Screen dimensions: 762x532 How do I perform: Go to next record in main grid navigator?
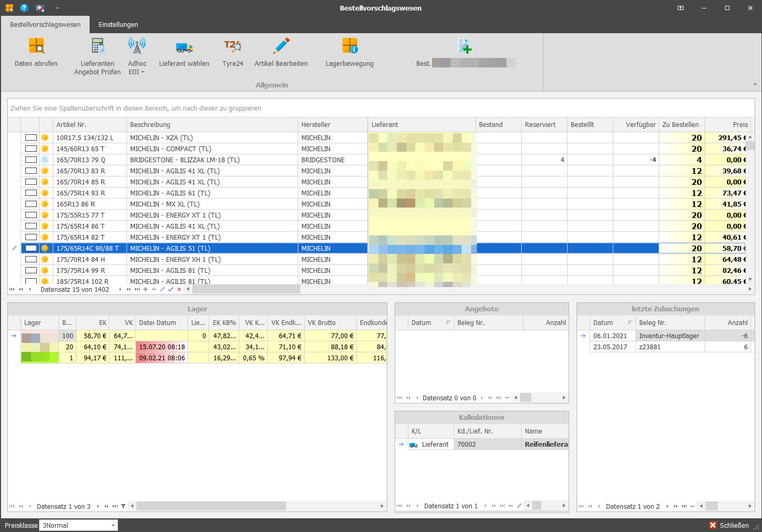pyautogui.click(x=120, y=289)
